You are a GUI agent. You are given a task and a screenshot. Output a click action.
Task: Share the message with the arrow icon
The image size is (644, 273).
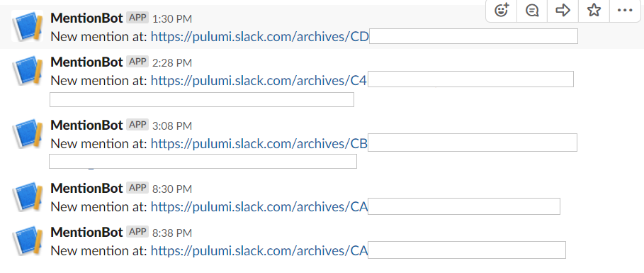point(563,10)
